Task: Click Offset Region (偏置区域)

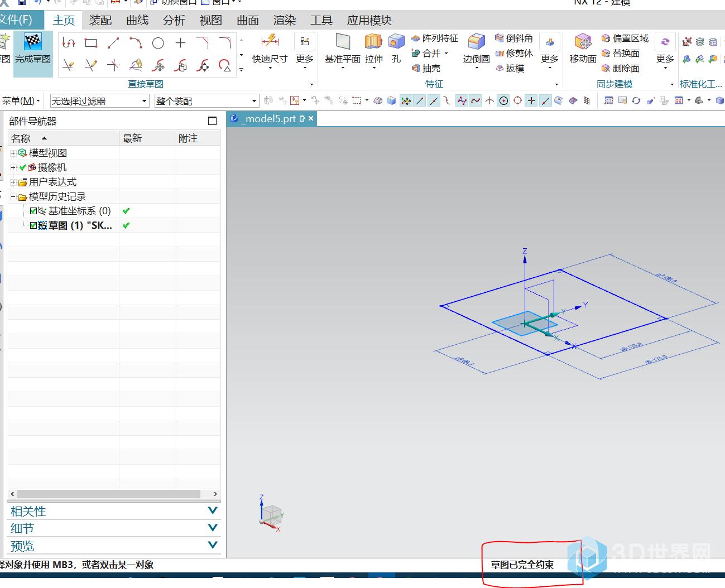Action: tap(625, 38)
